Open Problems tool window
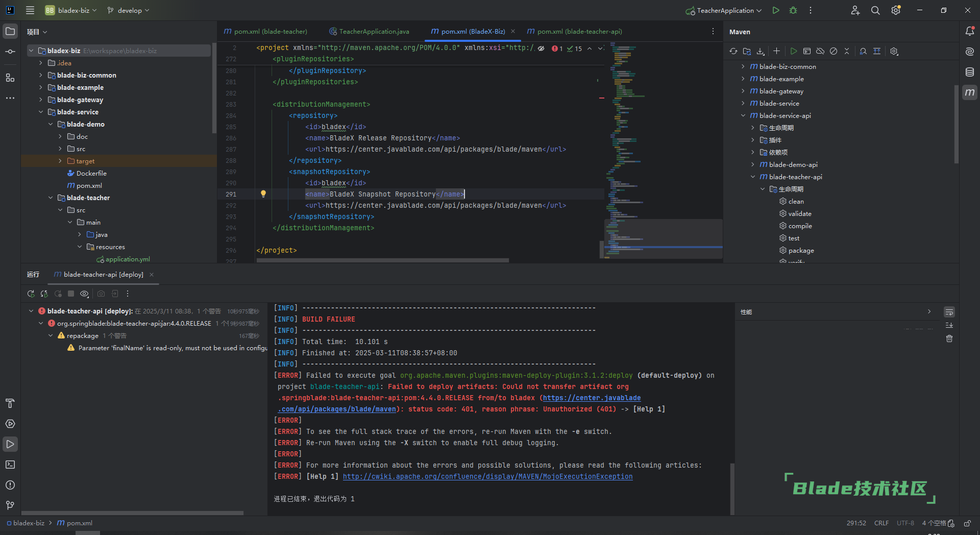 click(10, 485)
